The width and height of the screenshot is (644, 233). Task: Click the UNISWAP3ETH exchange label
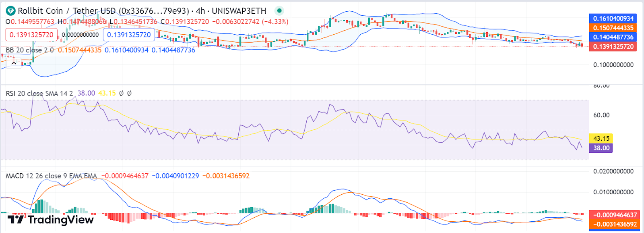(239, 11)
